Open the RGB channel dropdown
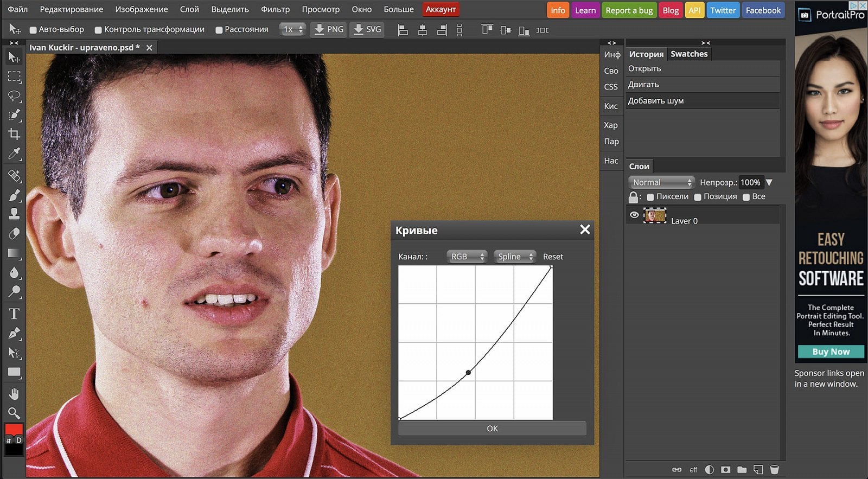The height and width of the screenshot is (479, 868). click(x=467, y=257)
